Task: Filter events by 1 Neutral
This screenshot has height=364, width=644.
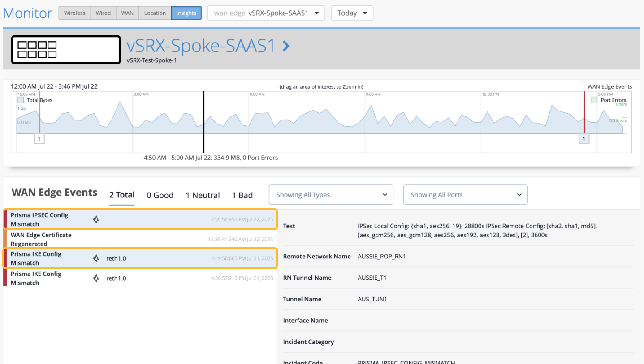Action: click(203, 195)
